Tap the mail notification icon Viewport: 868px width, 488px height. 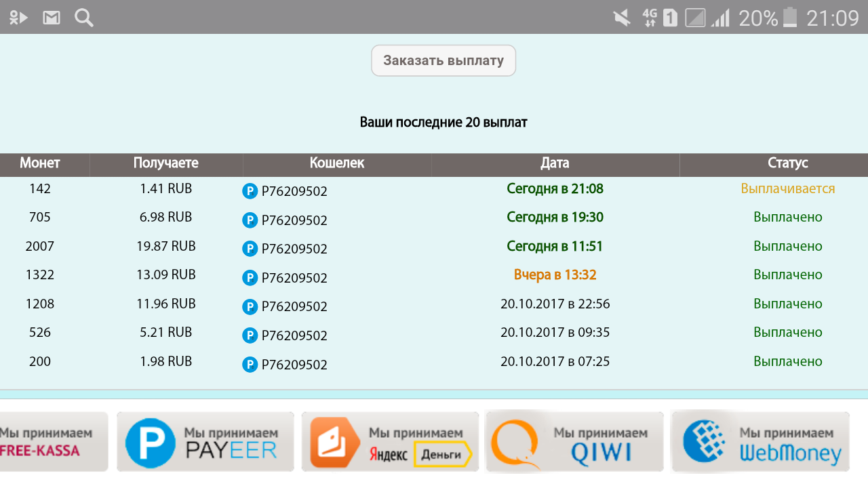52,18
